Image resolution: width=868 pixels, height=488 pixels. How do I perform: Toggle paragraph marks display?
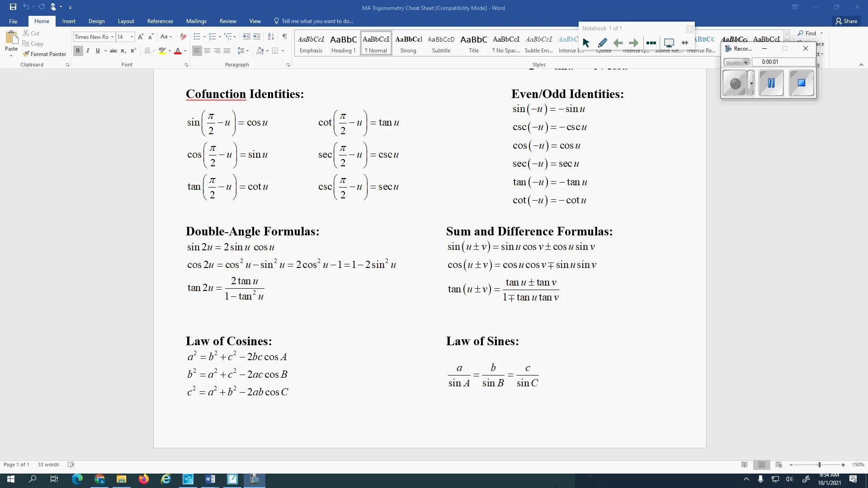pyautogui.click(x=284, y=37)
